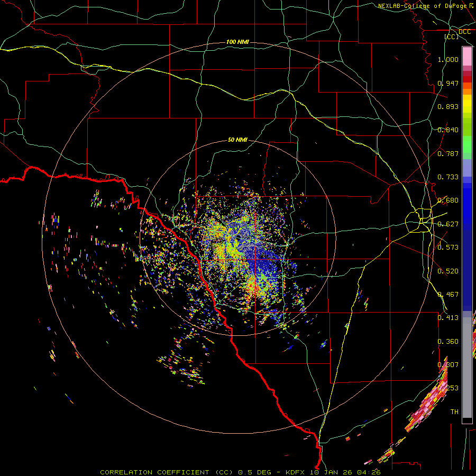
Task: Click the "CORRELATION COEFFICIENT (CC)" caption text
Action: 167,472
